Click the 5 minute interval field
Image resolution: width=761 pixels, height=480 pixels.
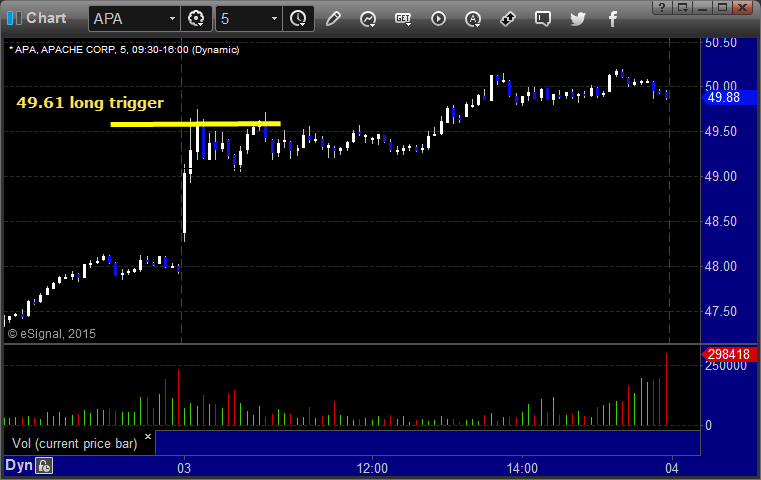pos(243,19)
